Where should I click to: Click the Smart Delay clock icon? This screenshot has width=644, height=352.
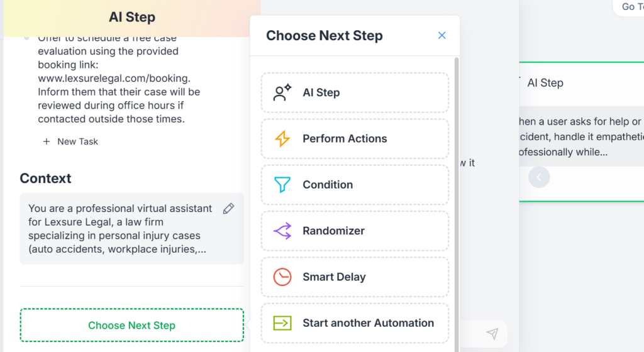(x=282, y=277)
